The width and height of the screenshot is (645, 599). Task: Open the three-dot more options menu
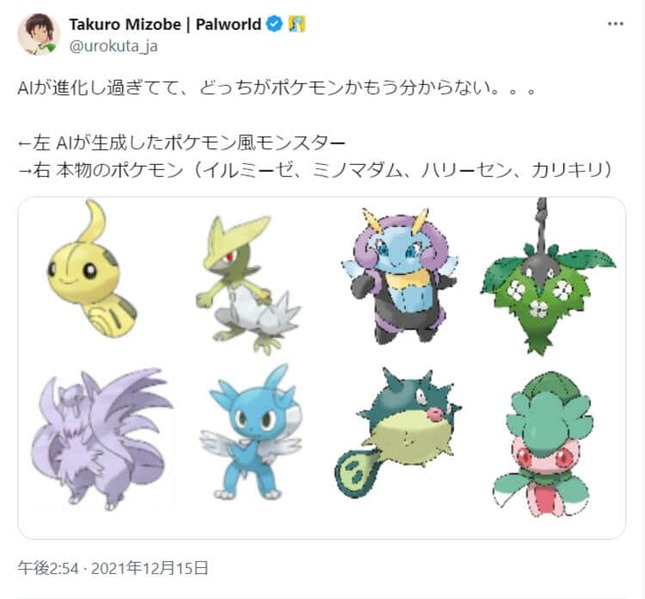(x=615, y=24)
